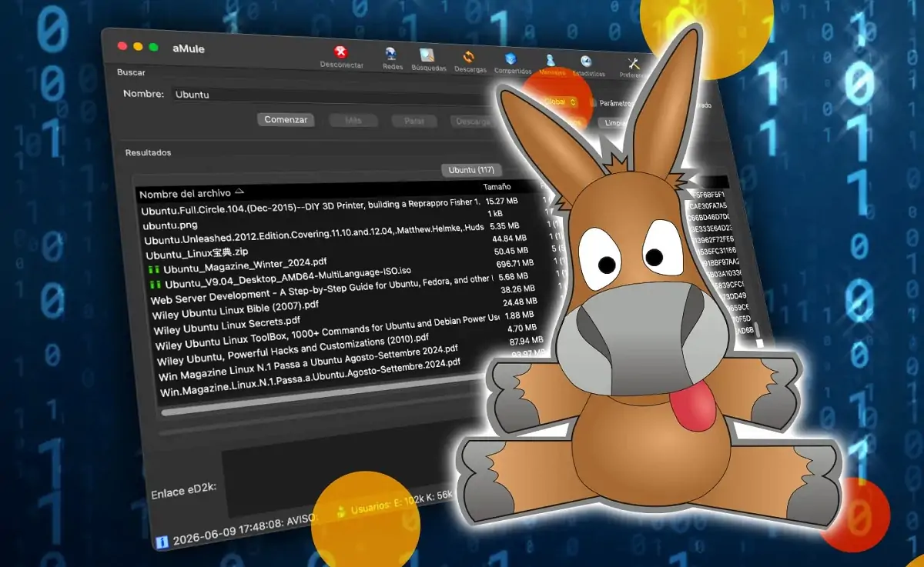Click the Más button

tap(353, 121)
